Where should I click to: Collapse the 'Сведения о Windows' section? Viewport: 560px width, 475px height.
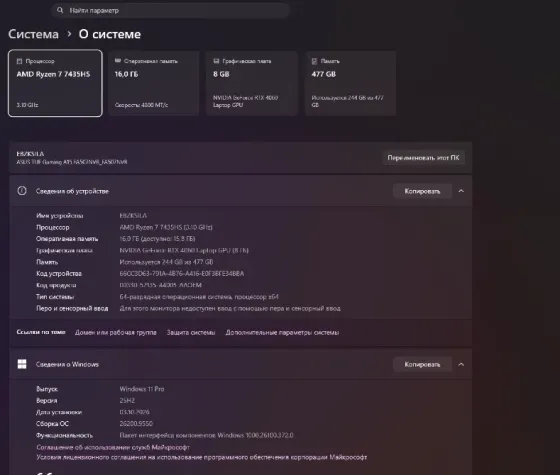point(461,364)
